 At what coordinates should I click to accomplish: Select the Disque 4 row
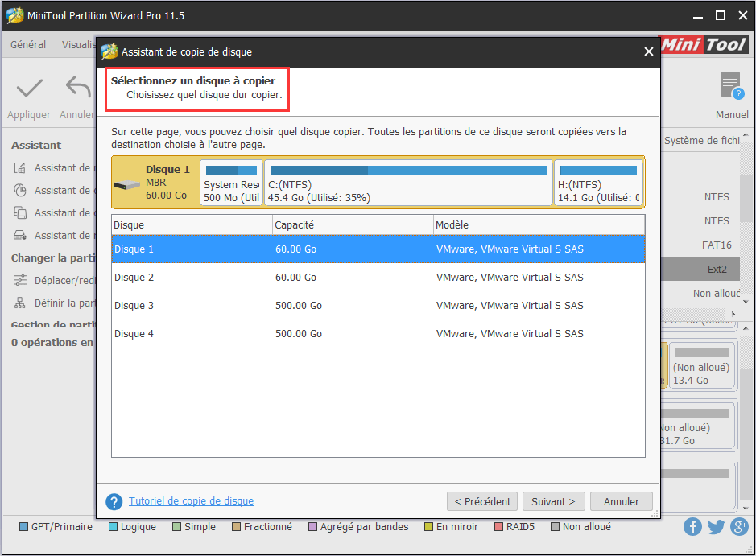[x=378, y=333]
